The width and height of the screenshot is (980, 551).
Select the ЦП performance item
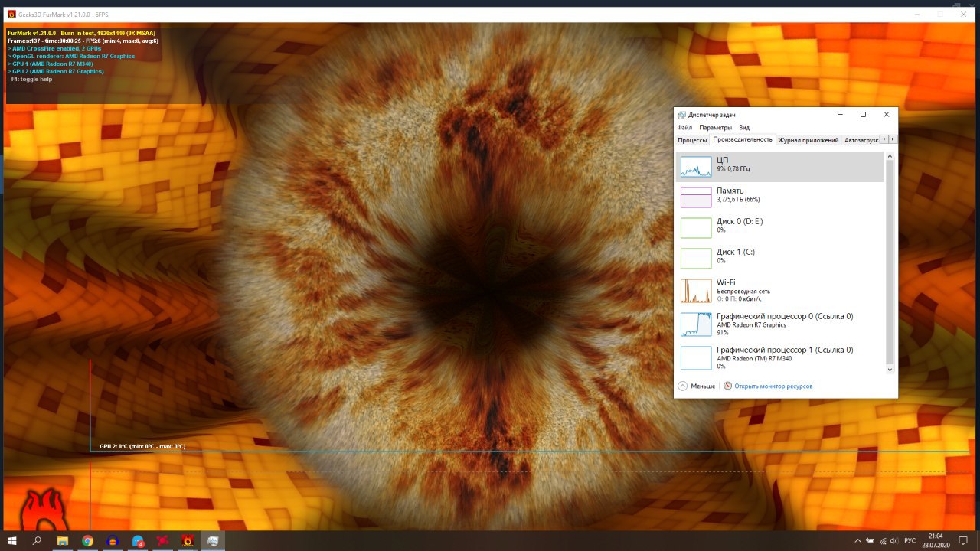pyautogui.click(x=779, y=167)
